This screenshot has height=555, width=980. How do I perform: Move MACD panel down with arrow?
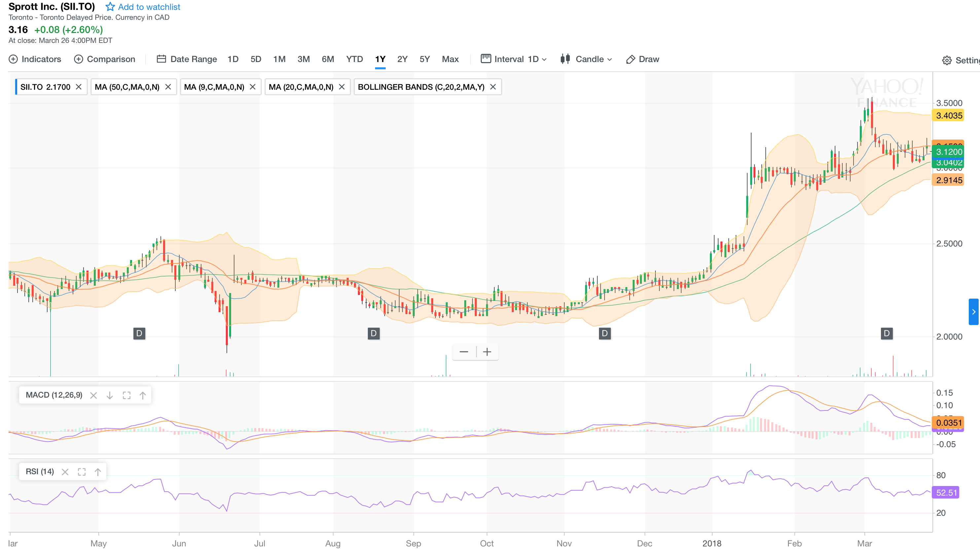(110, 395)
